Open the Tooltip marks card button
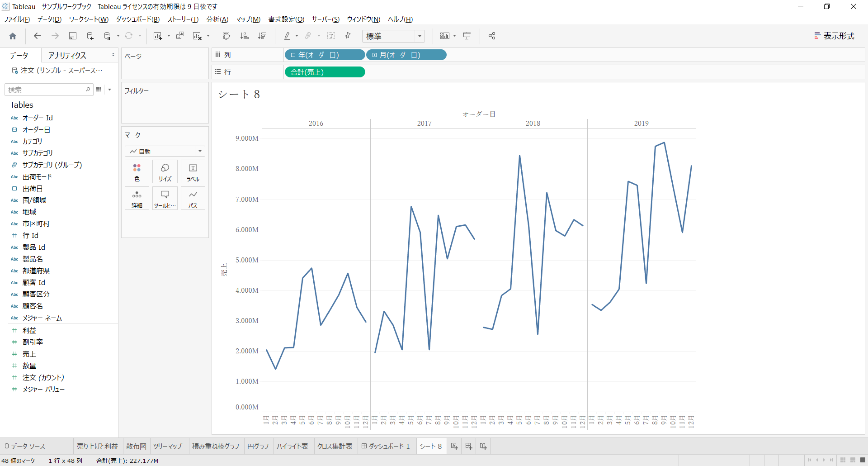 [165, 199]
